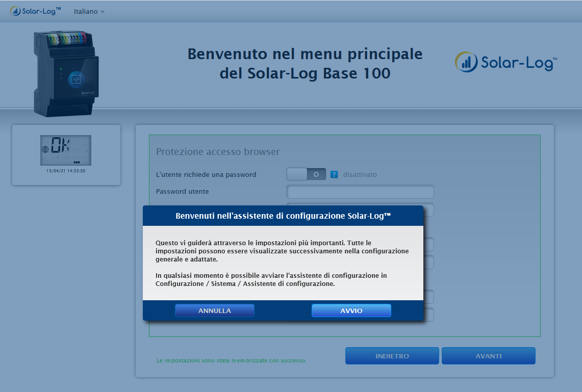The height and width of the screenshot is (392, 582).
Task: Click the 'disattivato' status text
Action: tap(360, 175)
